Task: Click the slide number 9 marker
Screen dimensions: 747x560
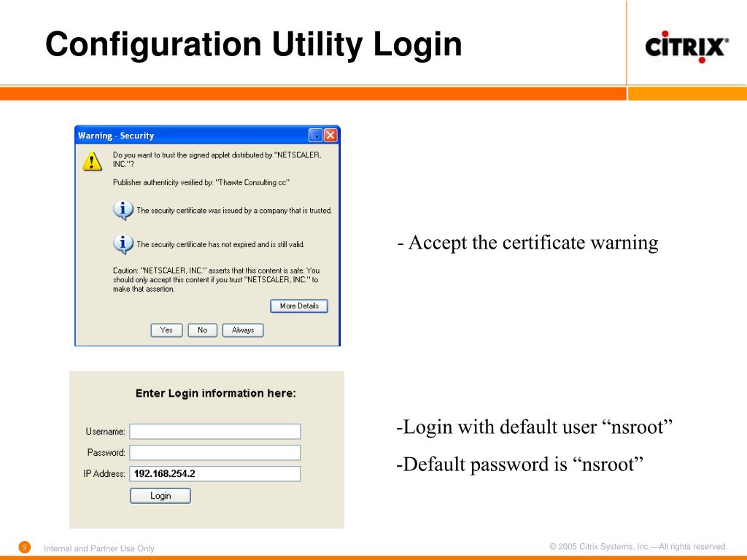Action: [24, 546]
